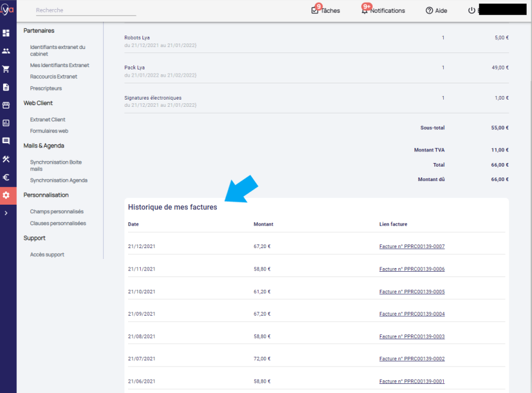
Task: Click the Sous-total label
Action: (432, 128)
